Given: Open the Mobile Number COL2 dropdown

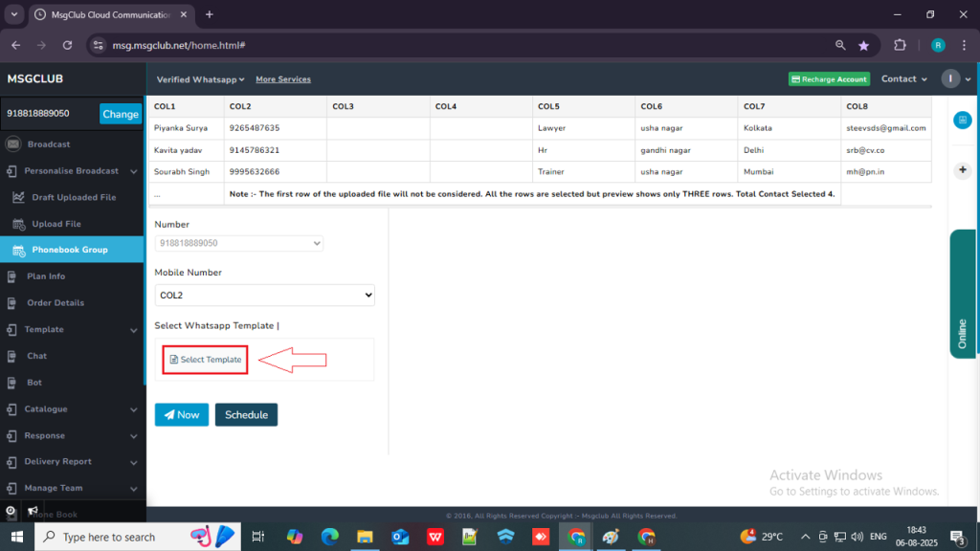Looking at the screenshot, I should 264,296.
